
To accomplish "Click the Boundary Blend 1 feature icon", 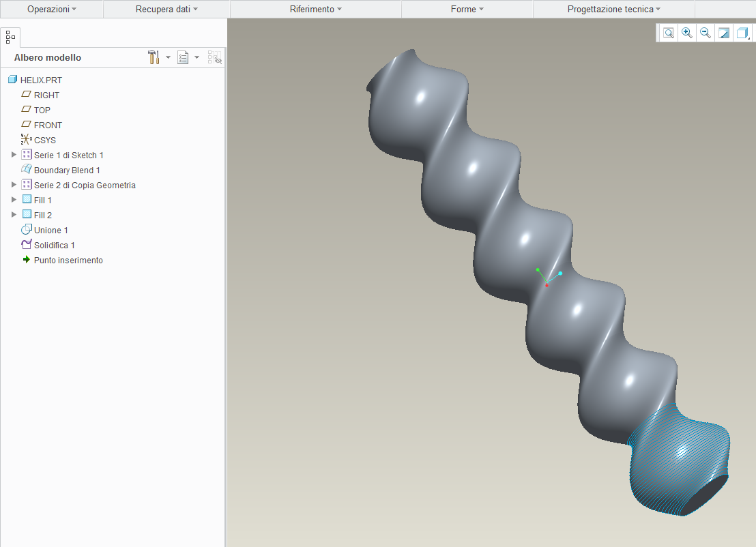I will pos(27,169).
